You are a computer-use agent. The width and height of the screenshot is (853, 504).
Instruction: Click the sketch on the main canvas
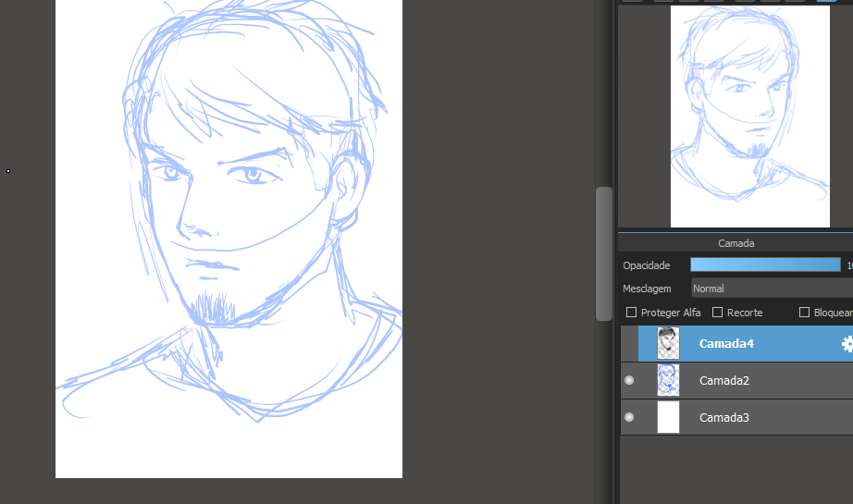(229, 239)
